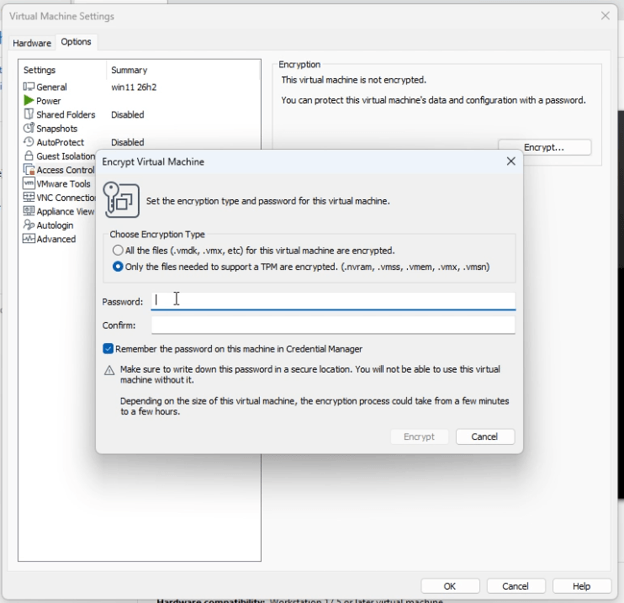Switch to the Hardware tab
Image resolution: width=624 pixels, height=603 pixels.
click(x=32, y=43)
